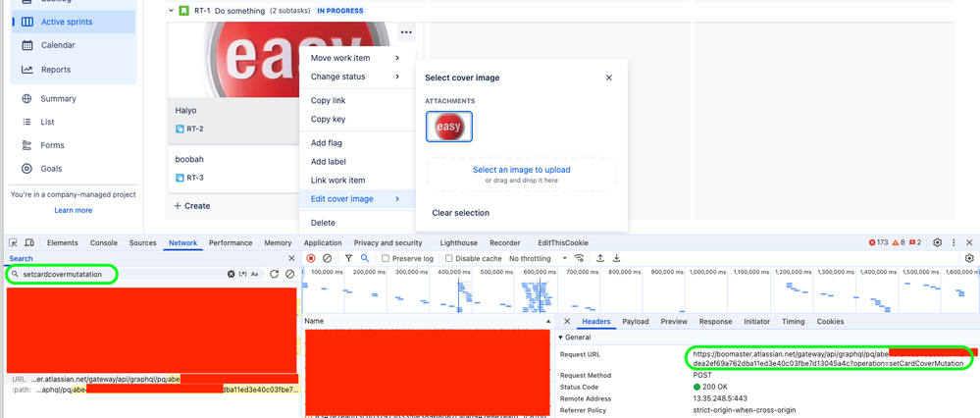
Task: Open the No throttling dropdown
Action: pyautogui.click(x=539, y=258)
